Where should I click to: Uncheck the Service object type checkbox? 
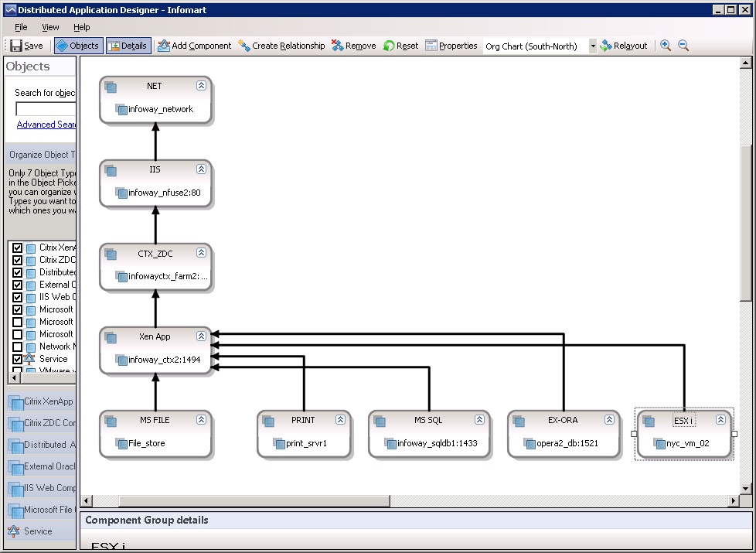click(x=17, y=359)
